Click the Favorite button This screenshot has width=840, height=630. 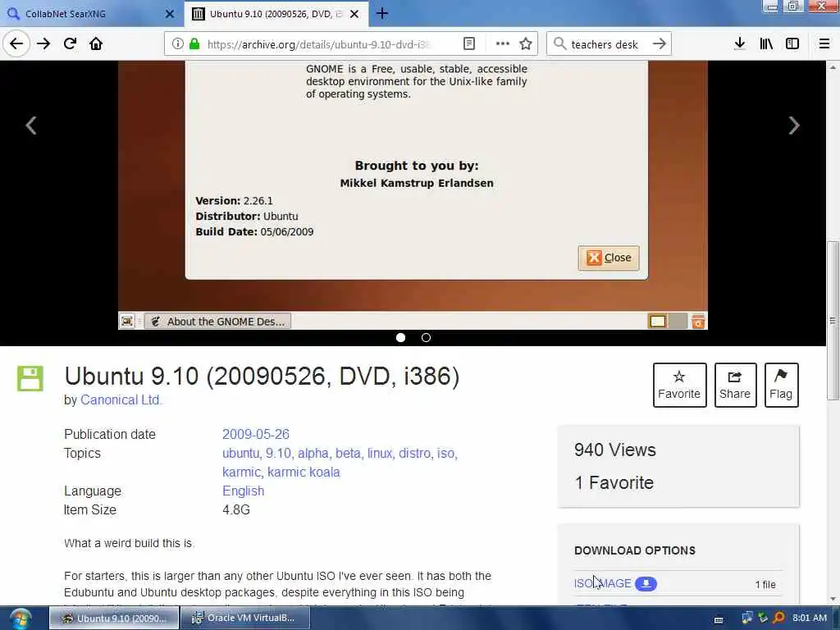[679, 385]
